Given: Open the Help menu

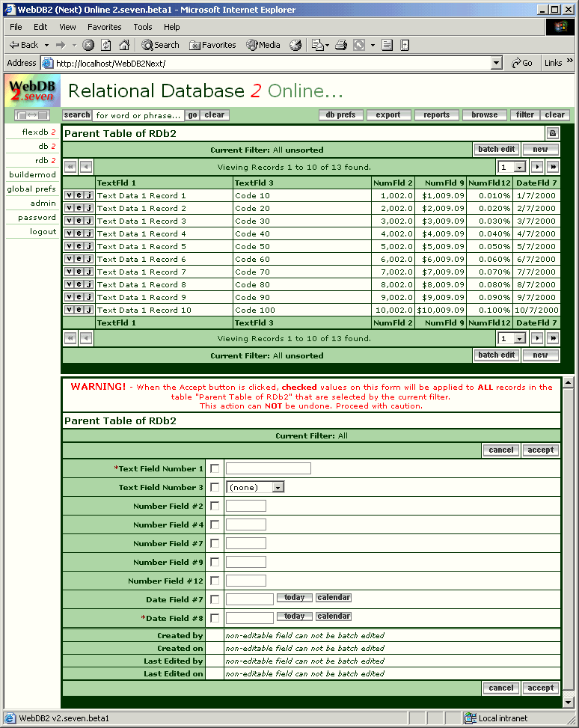Looking at the screenshot, I should coord(171,27).
